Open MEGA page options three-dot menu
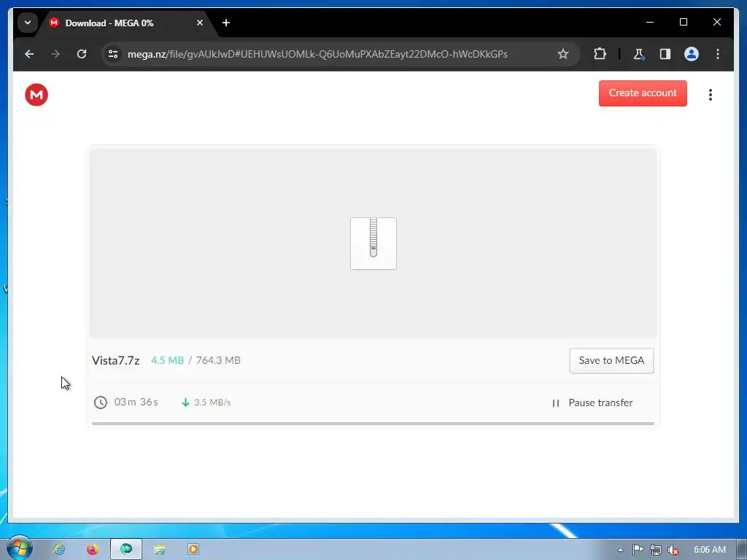This screenshot has height=560, width=747. pyautogui.click(x=711, y=95)
